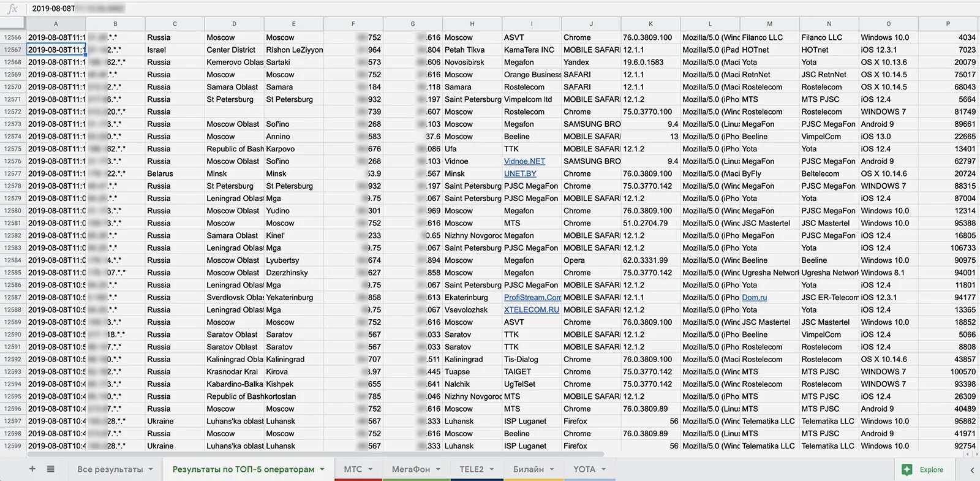
Task: Click the Belarus cell
Action: pos(175,173)
